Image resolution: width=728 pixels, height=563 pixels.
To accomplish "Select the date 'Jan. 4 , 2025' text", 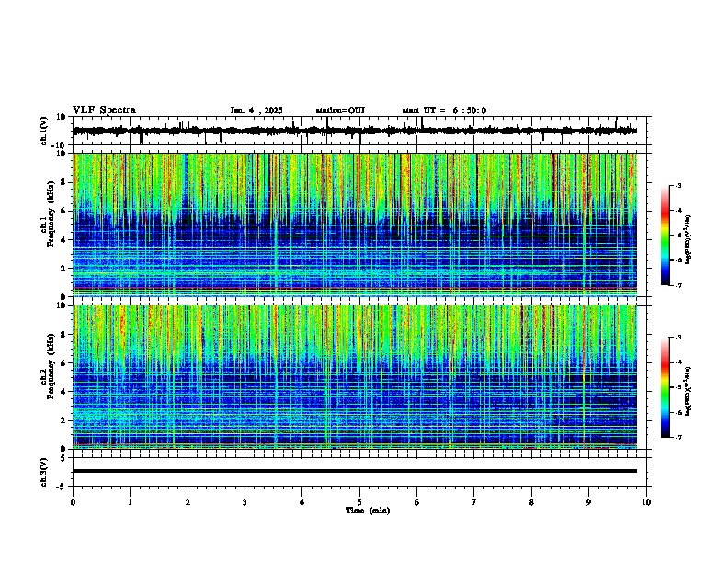I will 256,110.
